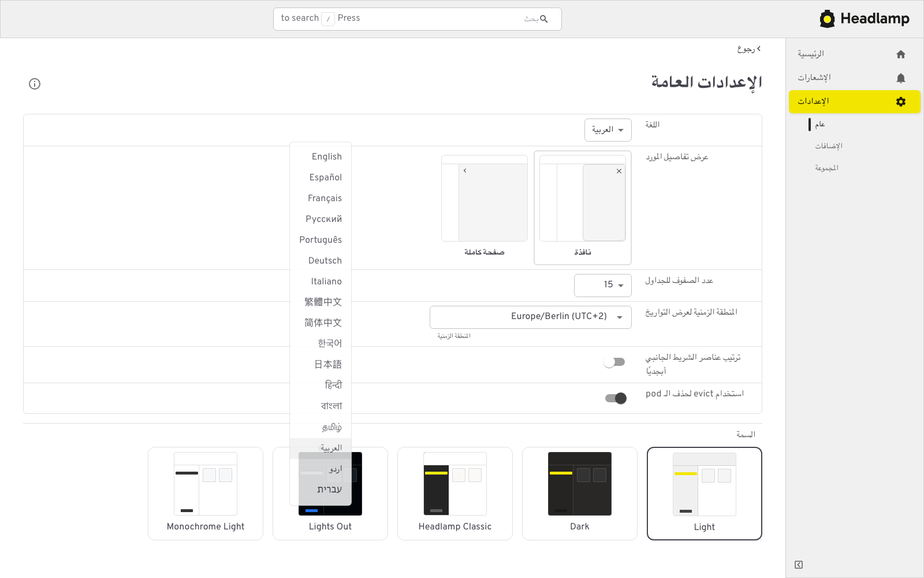Screen dimensions: 924x578
Task: Choose 简体中文 from language list
Action: (321, 323)
